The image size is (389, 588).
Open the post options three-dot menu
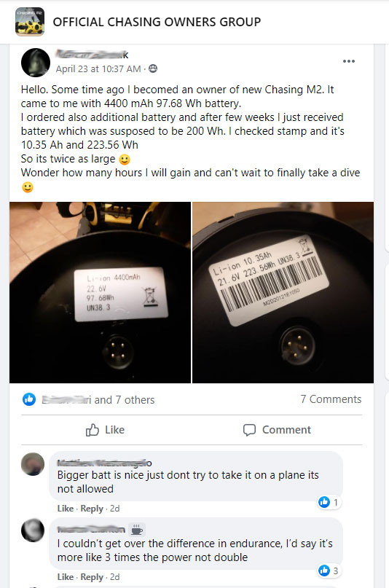pos(348,61)
